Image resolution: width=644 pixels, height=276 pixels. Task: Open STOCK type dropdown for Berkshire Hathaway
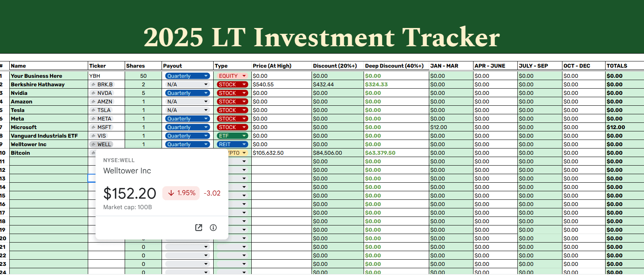[x=232, y=84]
